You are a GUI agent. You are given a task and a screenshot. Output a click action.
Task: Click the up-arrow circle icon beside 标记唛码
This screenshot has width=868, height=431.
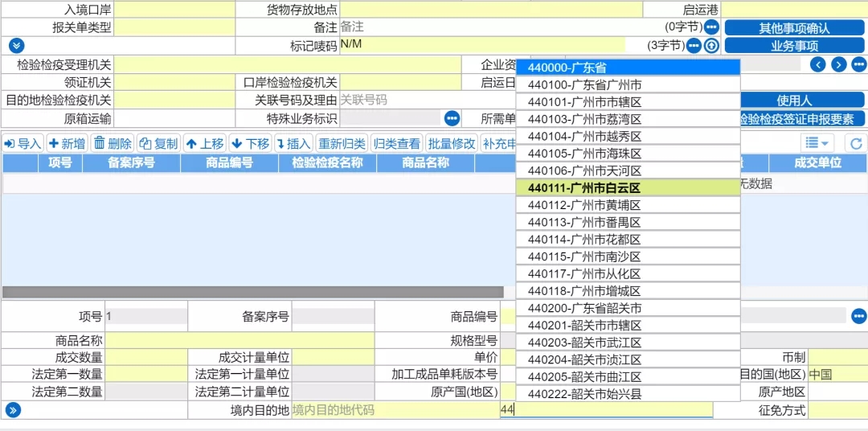coord(711,46)
